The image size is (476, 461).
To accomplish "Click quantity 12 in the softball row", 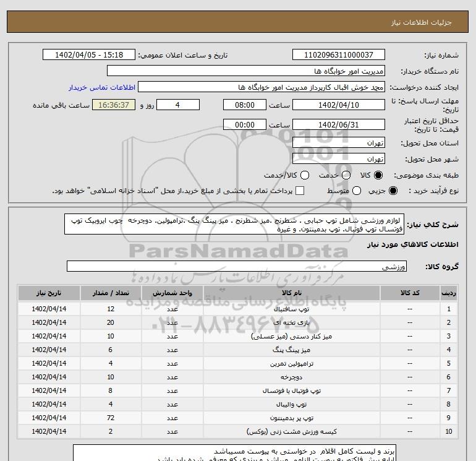I will click(x=111, y=309).
